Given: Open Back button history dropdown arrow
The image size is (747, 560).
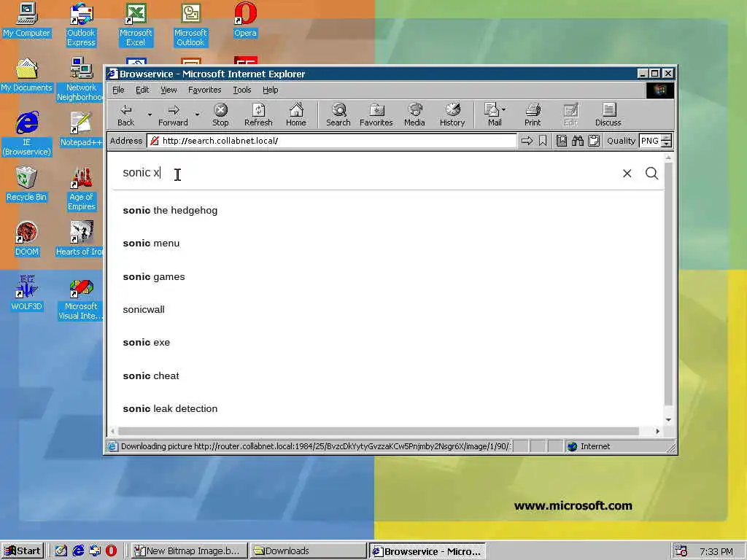Looking at the screenshot, I should point(150,114).
